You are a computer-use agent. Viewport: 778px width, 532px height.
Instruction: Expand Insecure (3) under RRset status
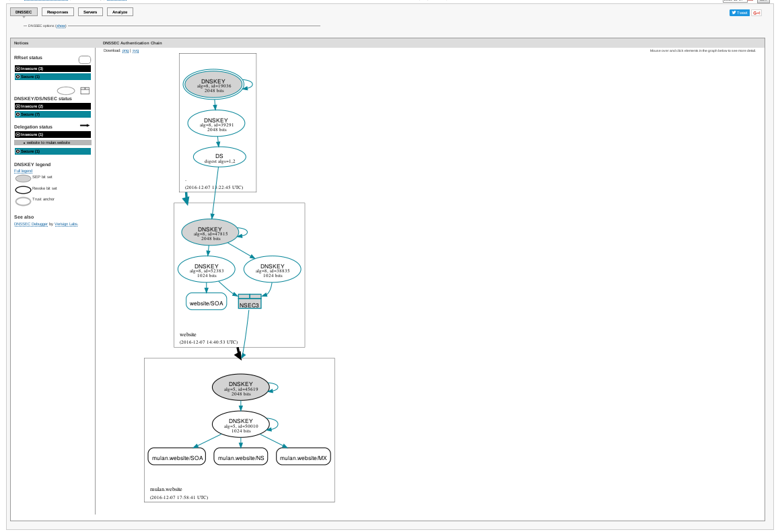click(52, 69)
